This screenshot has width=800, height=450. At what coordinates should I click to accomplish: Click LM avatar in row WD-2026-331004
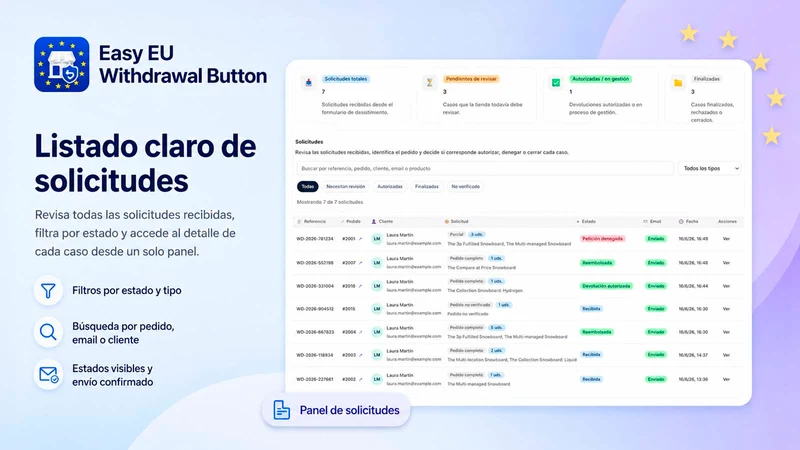point(377,286)
